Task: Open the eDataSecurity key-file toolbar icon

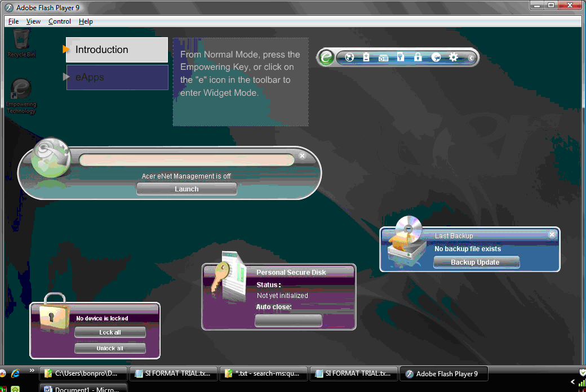Action: [401, 57]
